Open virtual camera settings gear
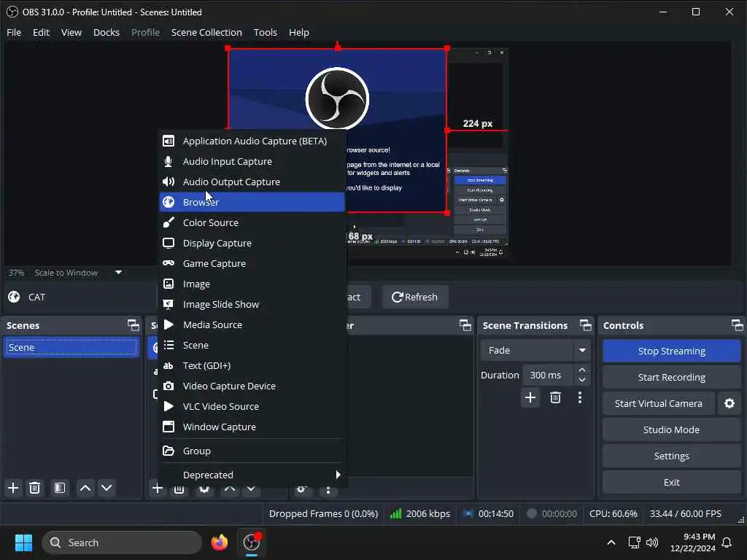Screen dimensions: 747x560 pos(729,403)
